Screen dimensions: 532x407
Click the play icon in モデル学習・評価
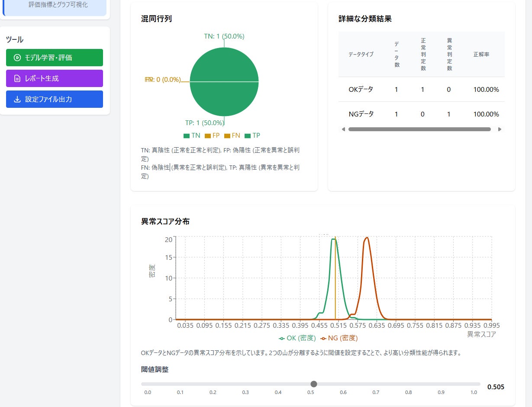(x=17, y=58)
